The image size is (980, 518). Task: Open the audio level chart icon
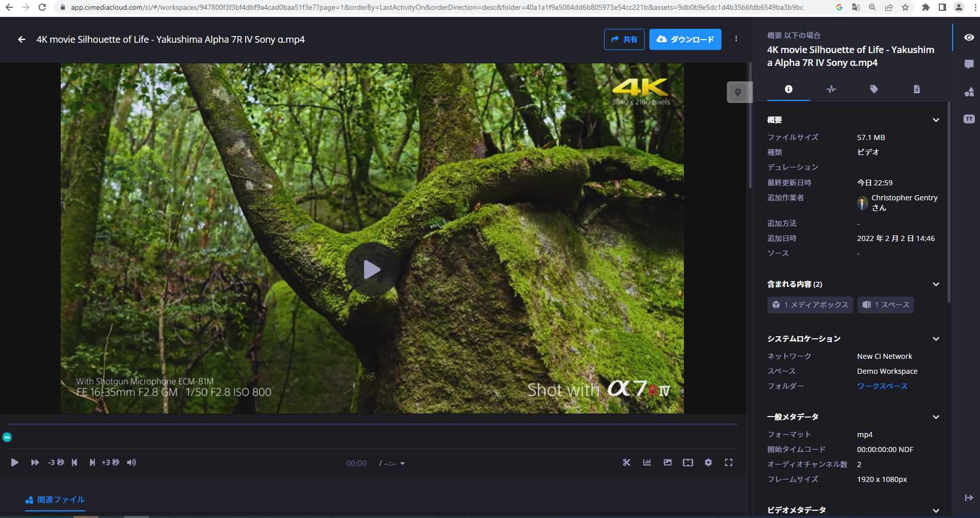click(647, 462)
